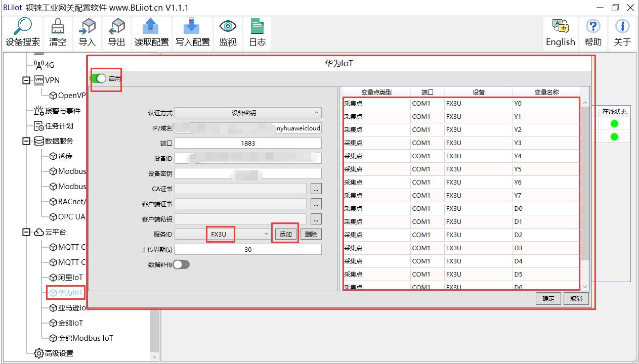Switch language with the English icon
Image resolution: width=639 pixels, height=364 pixels.
tap(560, 26)
